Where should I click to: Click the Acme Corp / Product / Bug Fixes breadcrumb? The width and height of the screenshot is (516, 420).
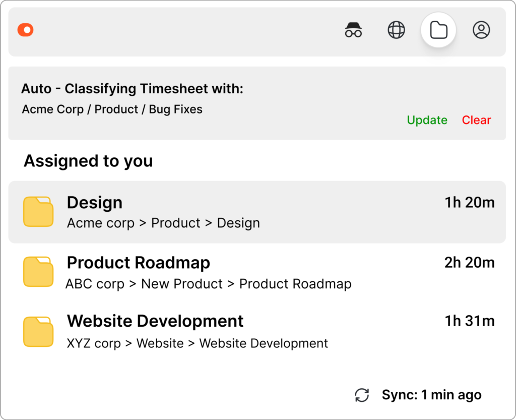click(111, 109)
